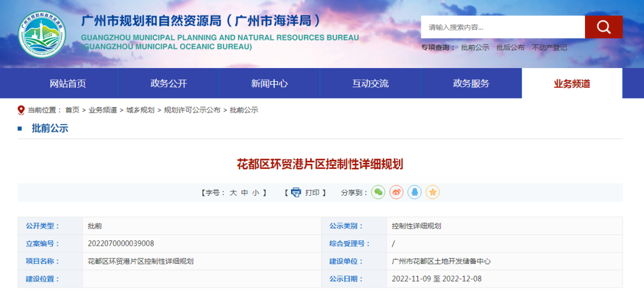Select date range 2022-11-09 至 2022-12-08
644x303 pixels.
point(436,279)
